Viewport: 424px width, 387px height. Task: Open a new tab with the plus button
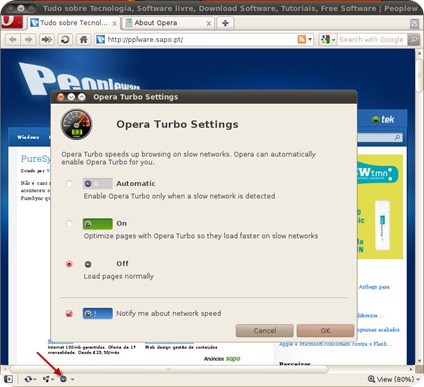(x=225, y=23)
